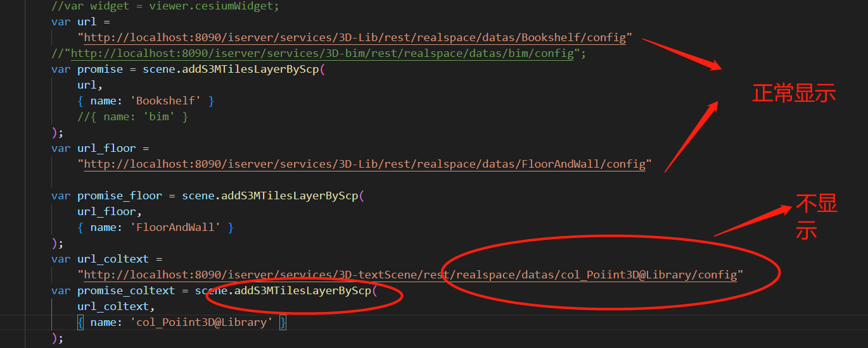Open the Bookshelf config URL link
868x348 pixels.
click(x=355, y=37)
